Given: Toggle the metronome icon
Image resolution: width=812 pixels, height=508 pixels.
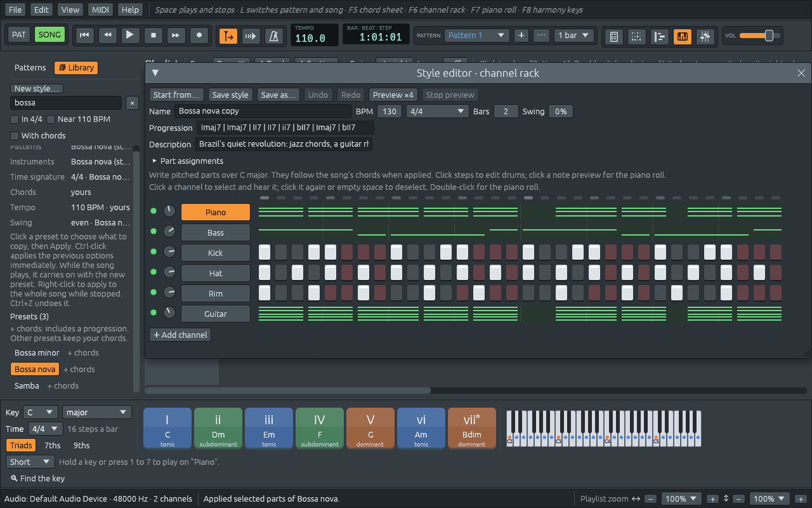Looking at the screenshot, I should (x=274, y=36).
